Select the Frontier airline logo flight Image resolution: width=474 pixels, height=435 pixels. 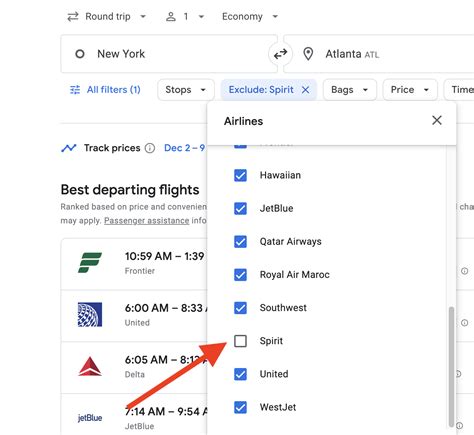point(90,263)
